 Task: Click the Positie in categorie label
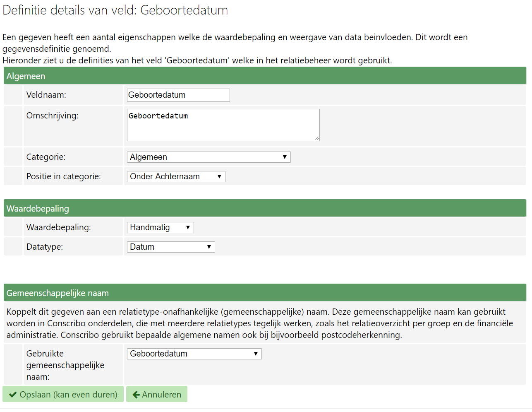63,176
